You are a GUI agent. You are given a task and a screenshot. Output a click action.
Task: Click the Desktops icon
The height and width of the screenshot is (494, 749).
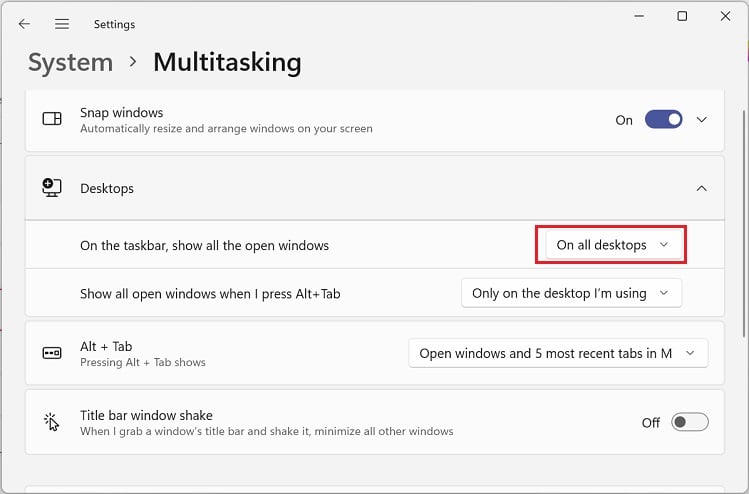[x=52, y=188]
